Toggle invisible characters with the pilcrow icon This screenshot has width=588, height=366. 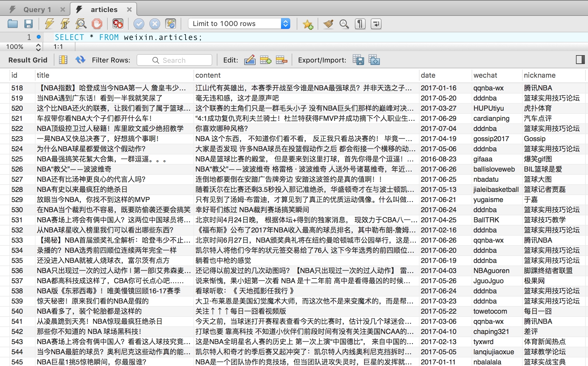pyautogui.click(x=360, y=24)
